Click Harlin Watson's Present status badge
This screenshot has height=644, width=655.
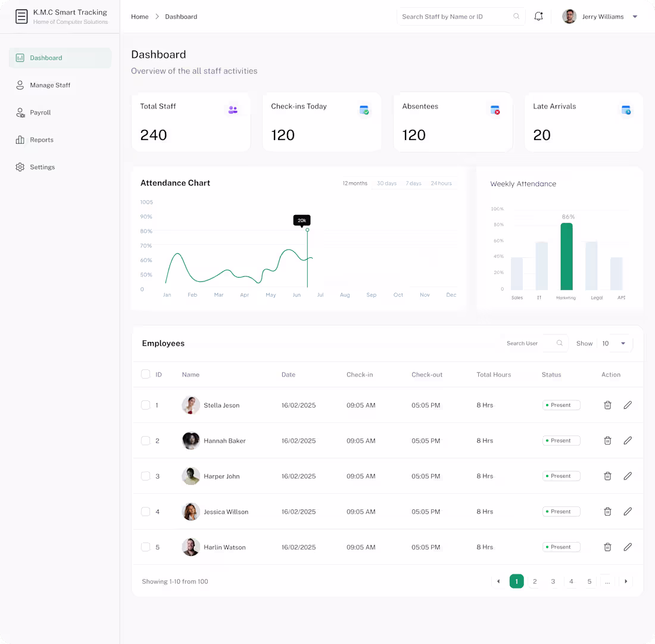[x=561, y=547]
